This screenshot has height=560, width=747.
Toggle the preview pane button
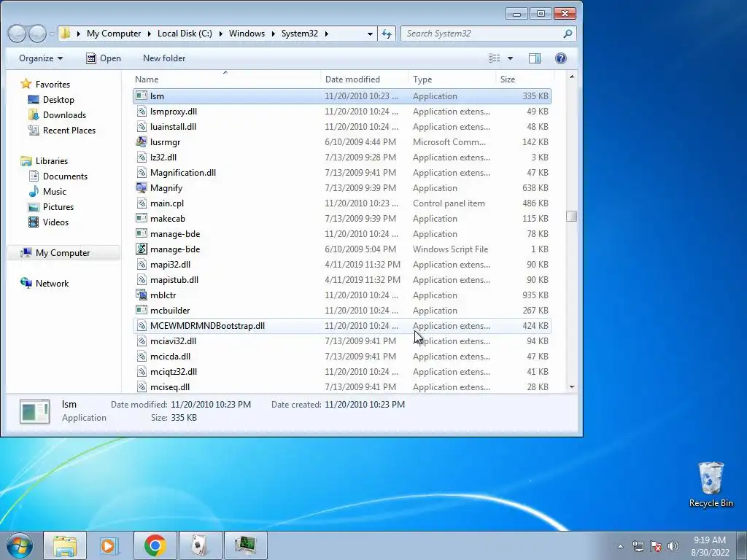(x=535, y=58)
